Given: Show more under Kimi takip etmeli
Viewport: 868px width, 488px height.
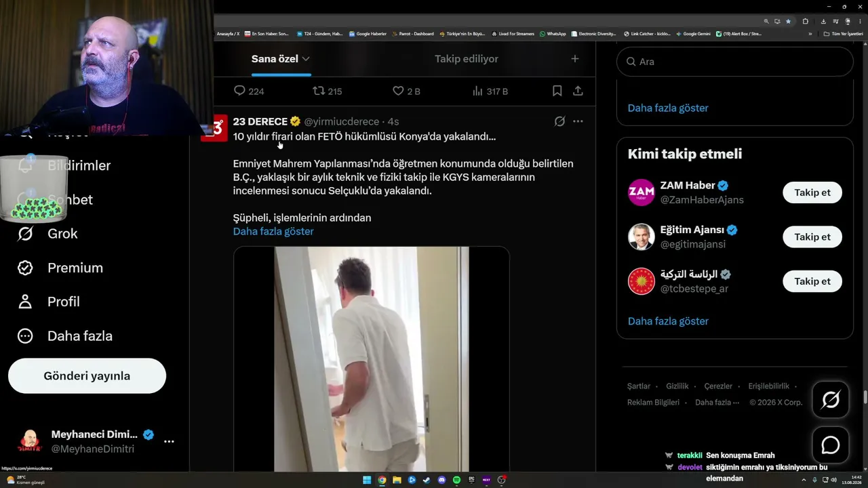Looking at the screenshot, I should point(668,321).
